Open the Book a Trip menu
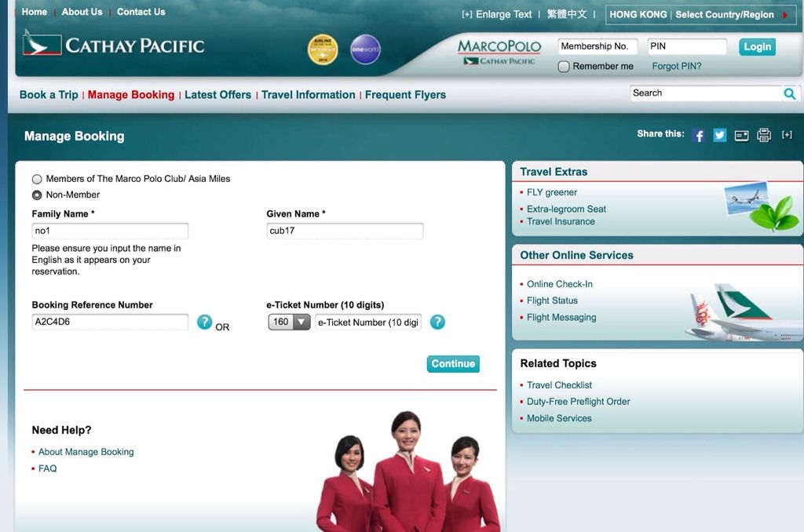 coord(49,95)
